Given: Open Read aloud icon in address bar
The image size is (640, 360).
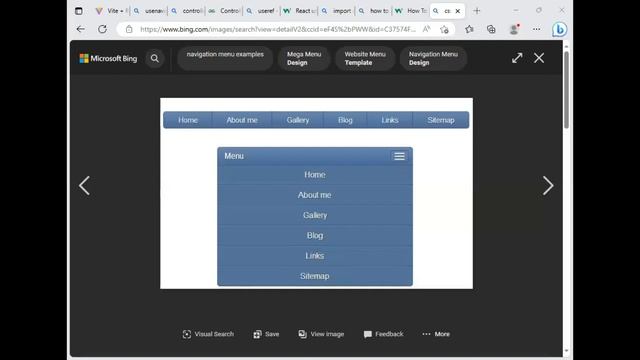Looking at the screenshot, I should pyautogui.click(x=426, y=29).
